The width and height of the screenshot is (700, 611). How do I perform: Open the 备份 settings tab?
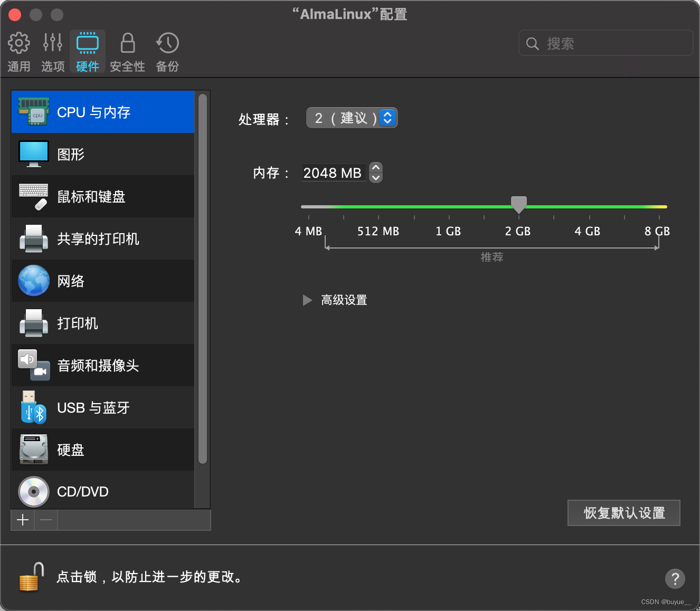pos(167,50)
